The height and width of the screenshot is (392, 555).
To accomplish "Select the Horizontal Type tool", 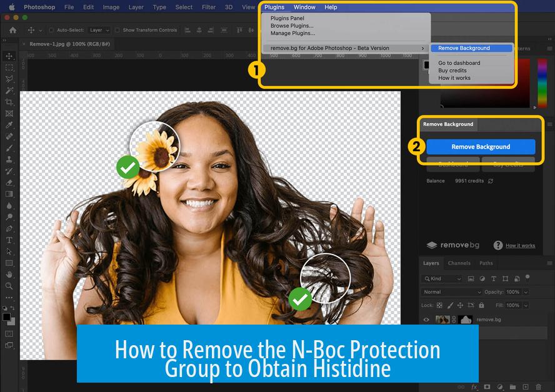I will 9,240.
